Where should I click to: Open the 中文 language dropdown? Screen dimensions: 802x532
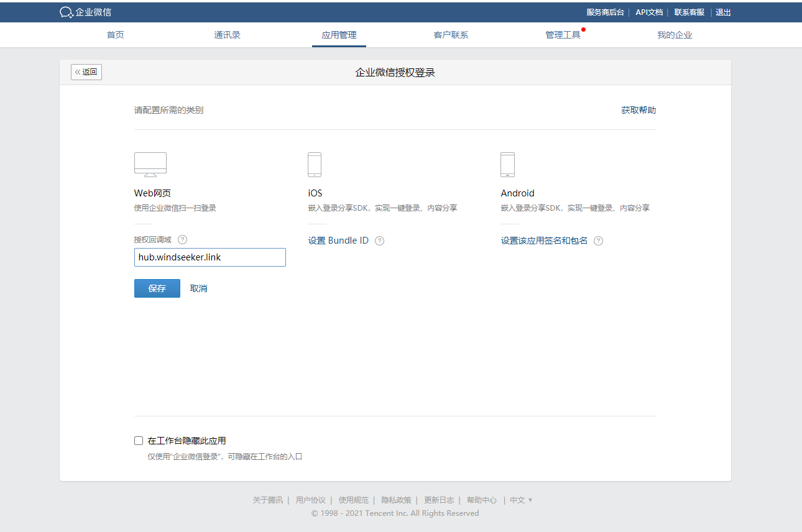(521, 500)
